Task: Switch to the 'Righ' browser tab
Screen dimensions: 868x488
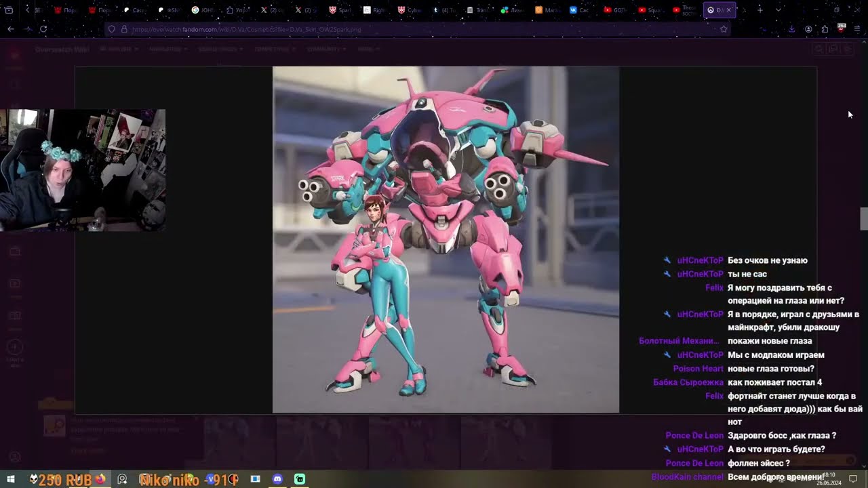Action: 376,10
